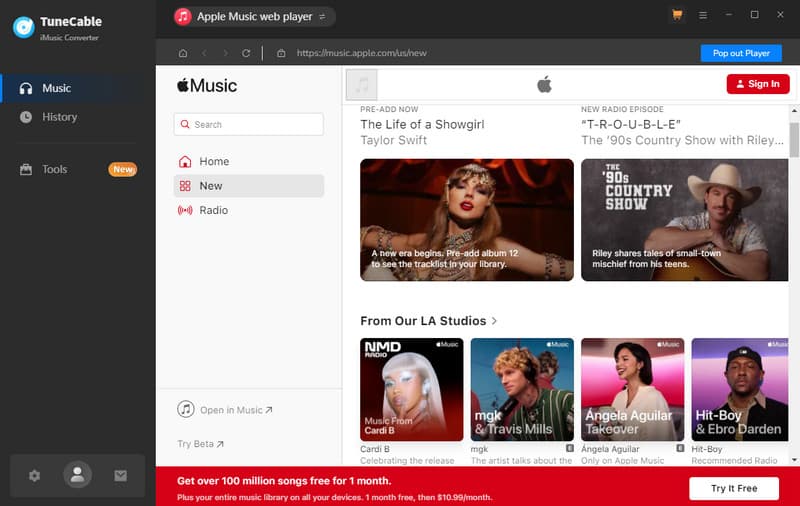Click the Apple Music red note icon
This screenshot has height=506, width=800.
183,17
